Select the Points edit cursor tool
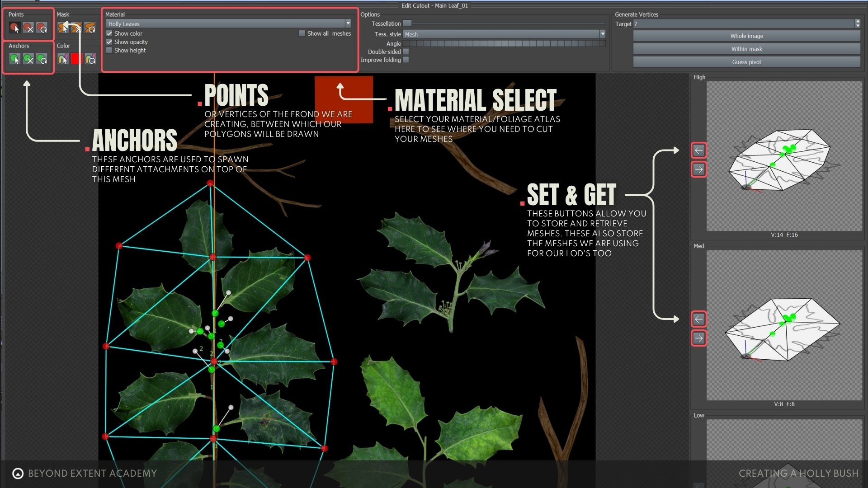The height and width of the screenshot is (488, 868). click(14, 28)
